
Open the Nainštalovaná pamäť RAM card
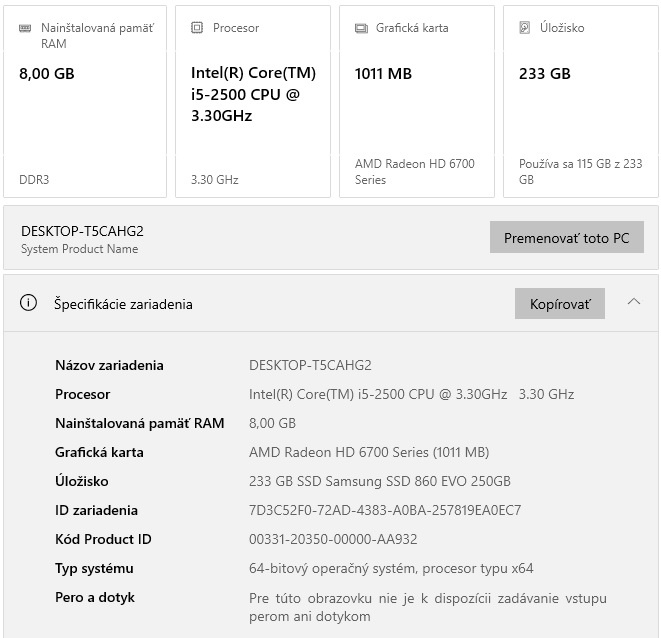point(85,110)
